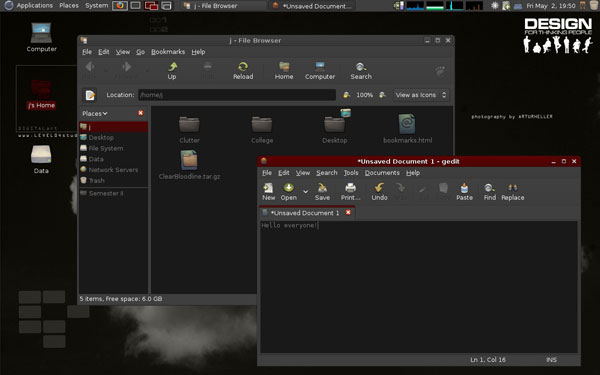Select Data in the Places sidebar

click(114, 159)
